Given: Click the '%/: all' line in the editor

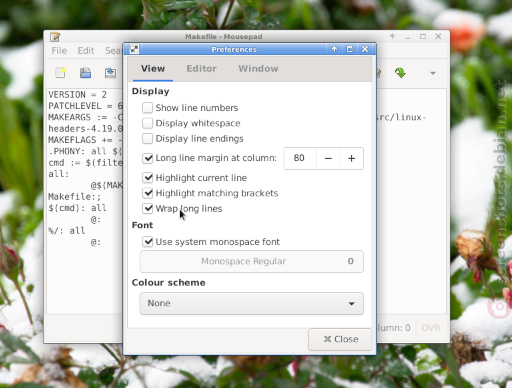Looking at the screenshot, I should pyautogui.click(x=67, y=231).
